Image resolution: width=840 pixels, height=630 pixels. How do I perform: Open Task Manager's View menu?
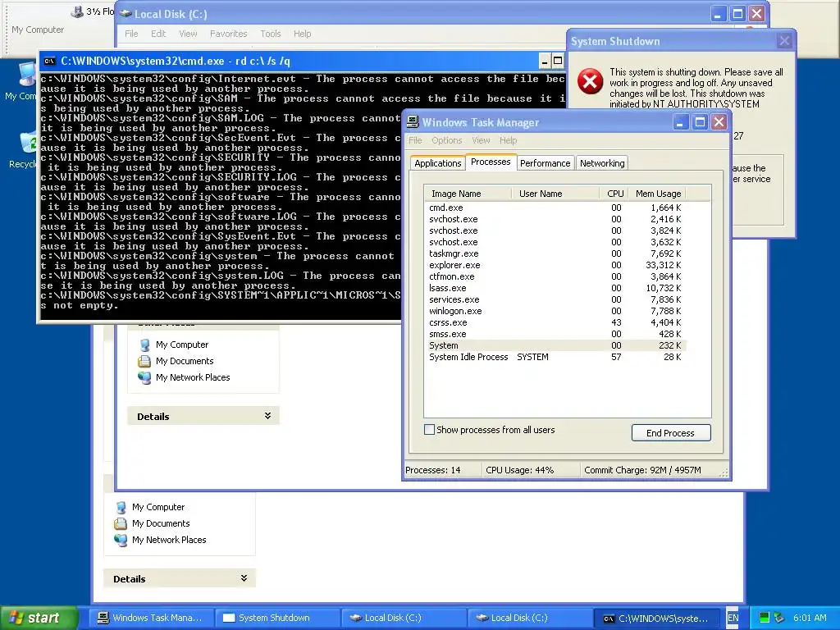[481, 140]
